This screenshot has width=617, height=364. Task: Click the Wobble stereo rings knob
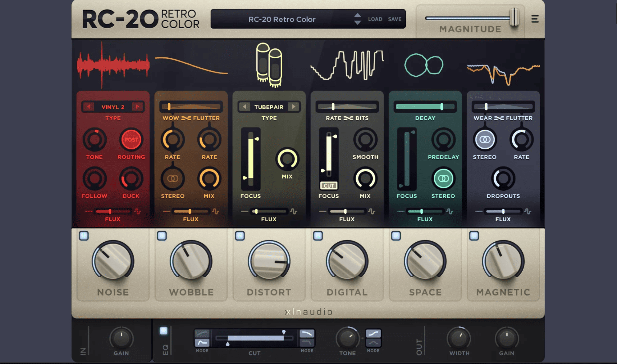[173, 178]
